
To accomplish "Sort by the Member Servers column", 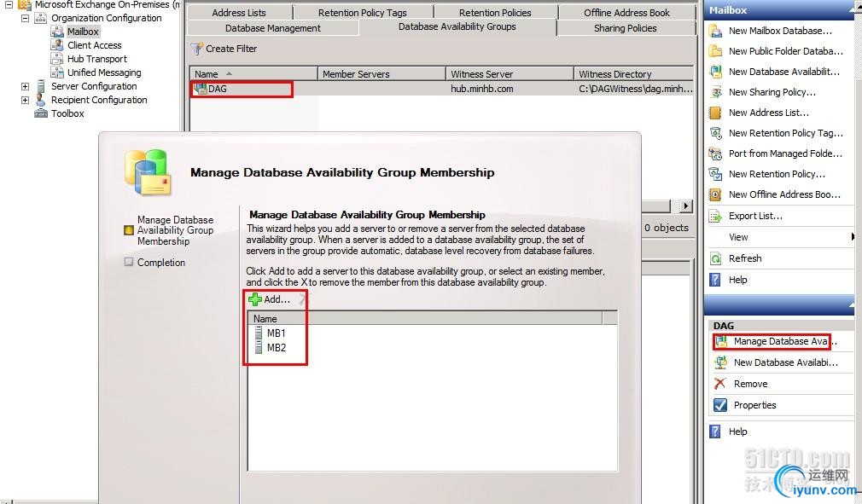I will tap(381, 73).
